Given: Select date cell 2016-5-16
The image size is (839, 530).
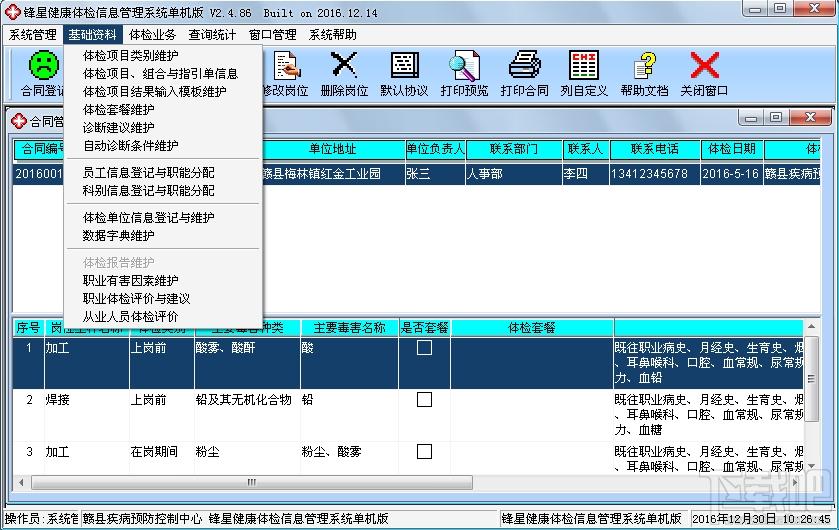Looking at the screenshot, I should tap(731, 174).
